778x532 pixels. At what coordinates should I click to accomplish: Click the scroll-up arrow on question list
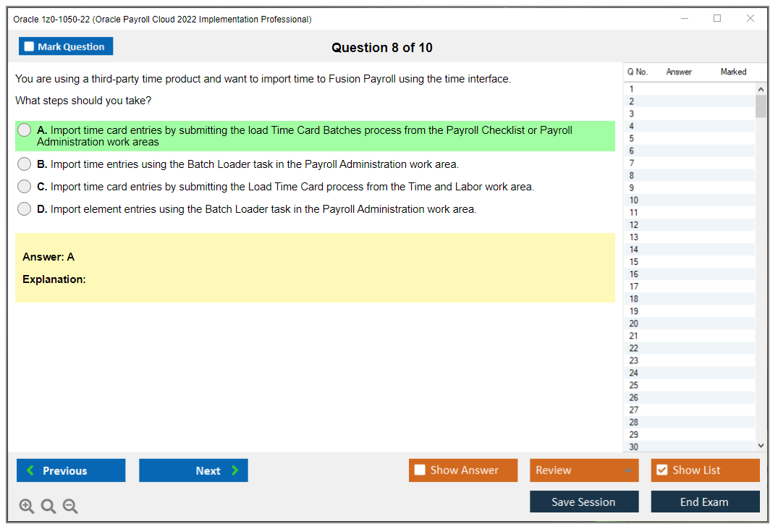(761, 88)
